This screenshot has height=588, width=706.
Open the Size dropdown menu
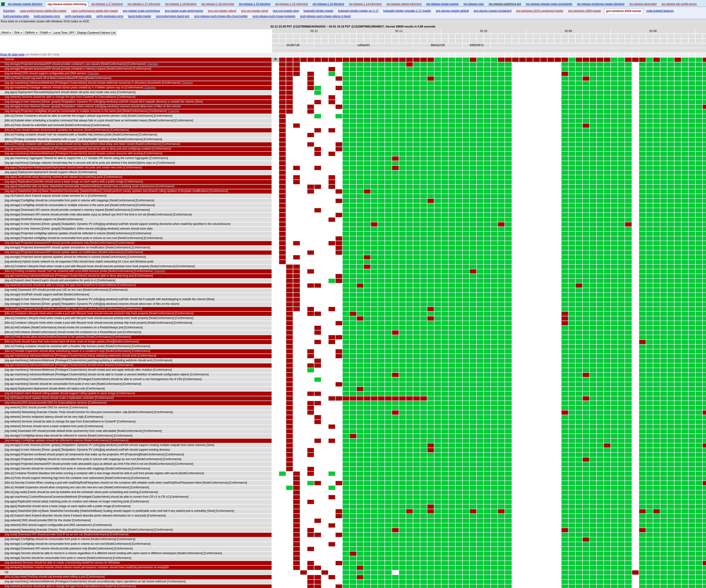tap(18, 33)
